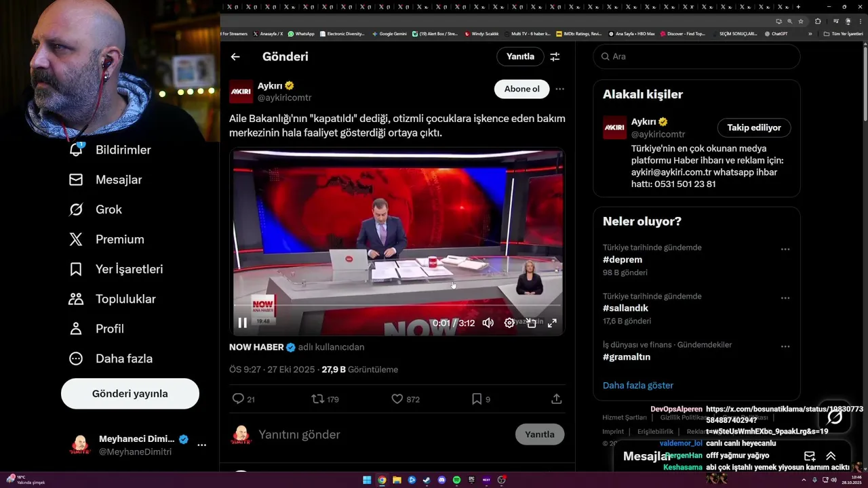
Task: Click the Yanıtla button at top
Action: (520, 56)
